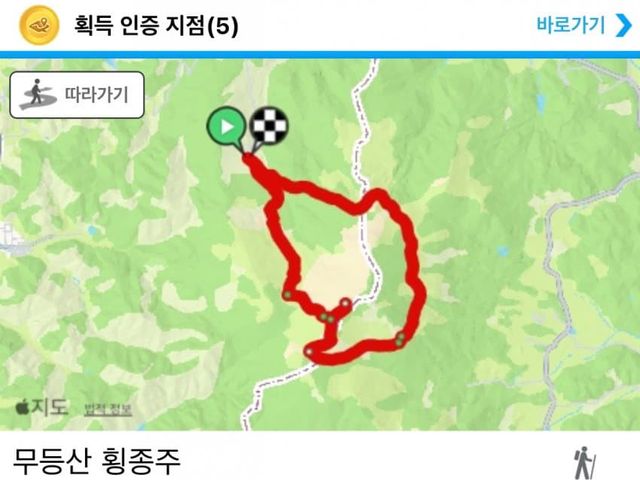The height and width of the screenshot is (480, 640).
Task: Click the gold badge coin icon
Action: [x=39, y=25]
